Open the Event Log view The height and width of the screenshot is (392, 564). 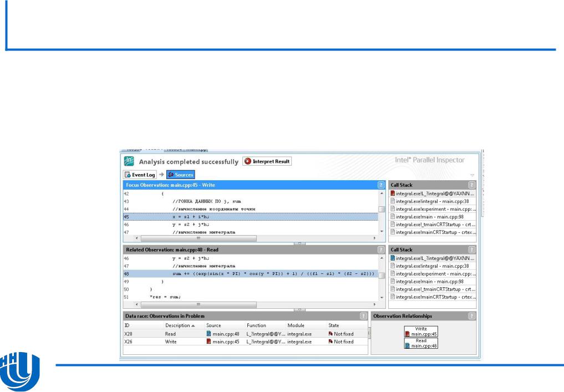tap(140, 175)
